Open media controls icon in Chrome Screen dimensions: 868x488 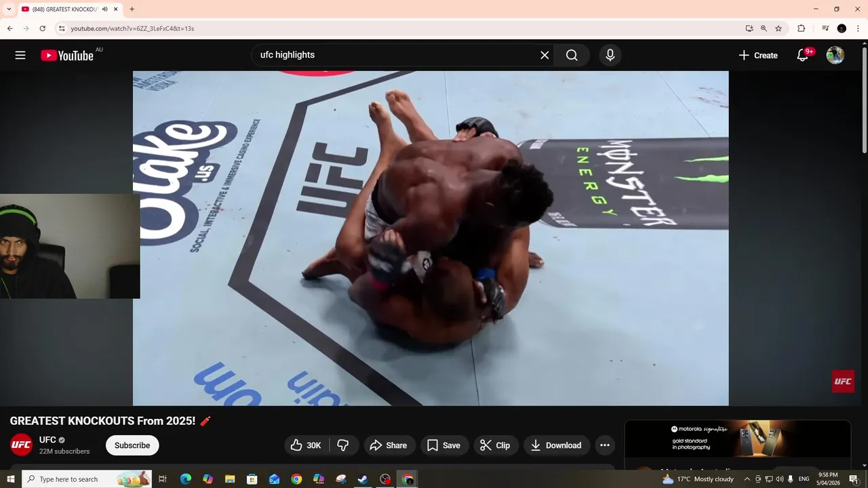click(825, 28)
